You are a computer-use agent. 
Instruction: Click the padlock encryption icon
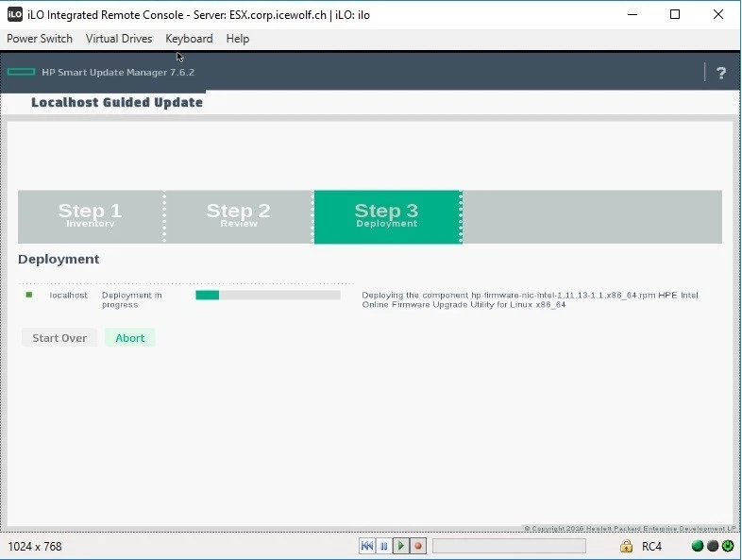tap(626, 546)
